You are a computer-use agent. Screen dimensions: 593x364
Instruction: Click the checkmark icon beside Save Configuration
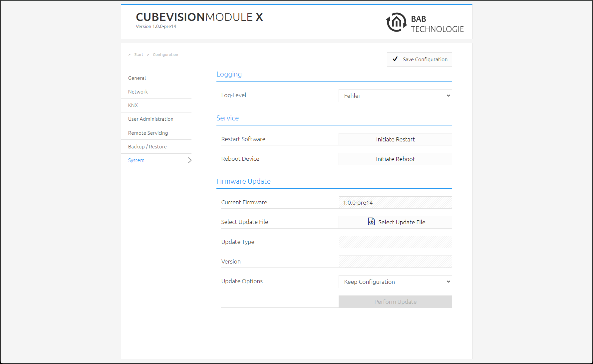point(395,59)
